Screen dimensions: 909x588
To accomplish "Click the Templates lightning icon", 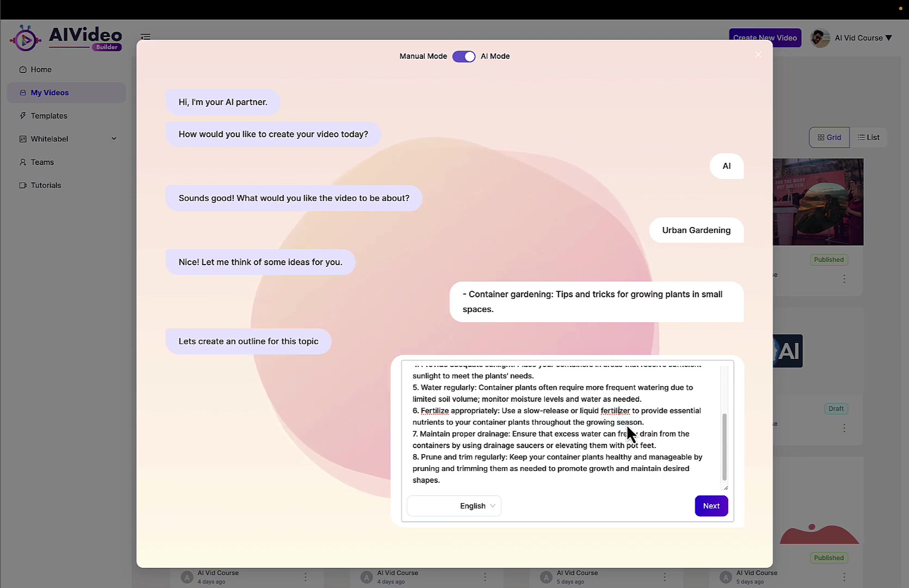I will (23, 116).
